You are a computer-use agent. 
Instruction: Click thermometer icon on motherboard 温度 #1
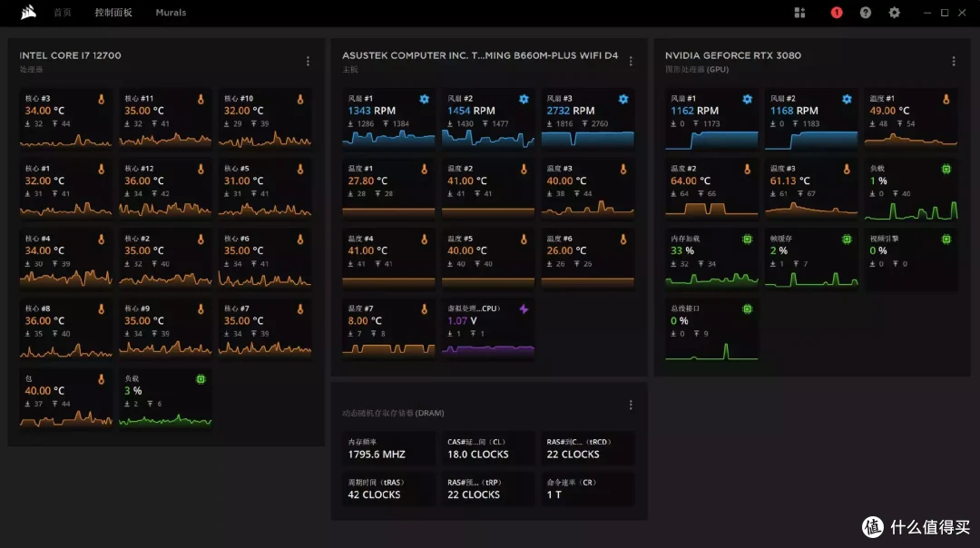click(425, 169)
